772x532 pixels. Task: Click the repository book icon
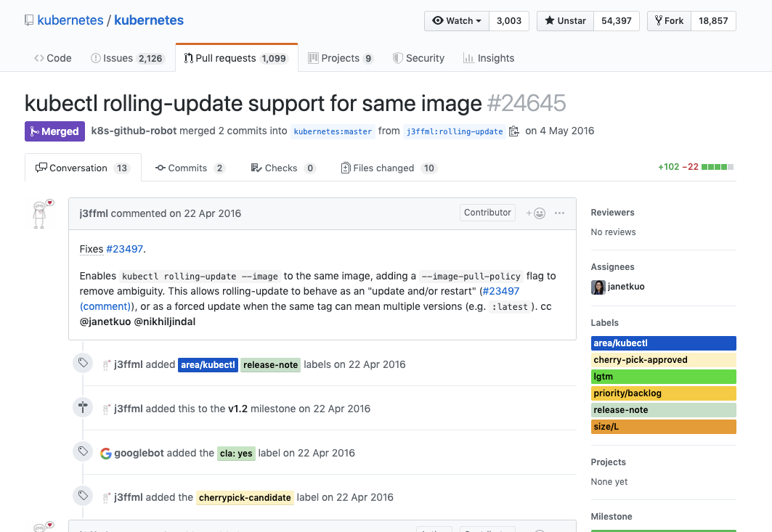click(29, 20)
